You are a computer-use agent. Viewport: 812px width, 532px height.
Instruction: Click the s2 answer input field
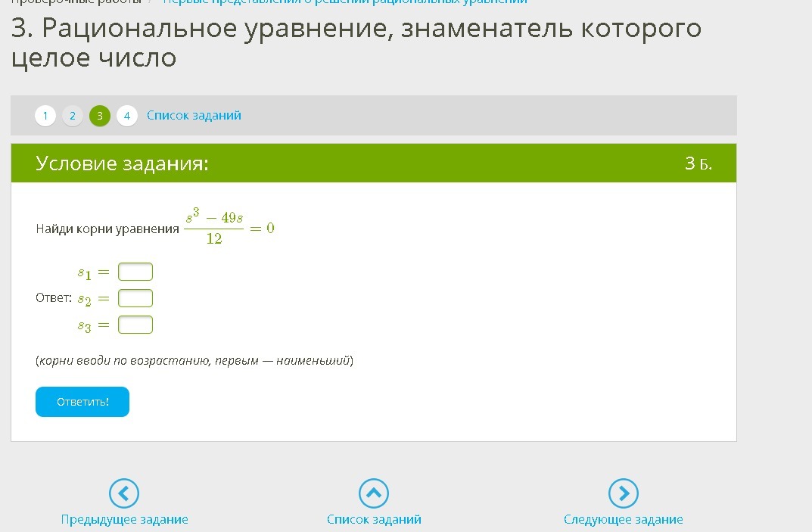point(135,298)
